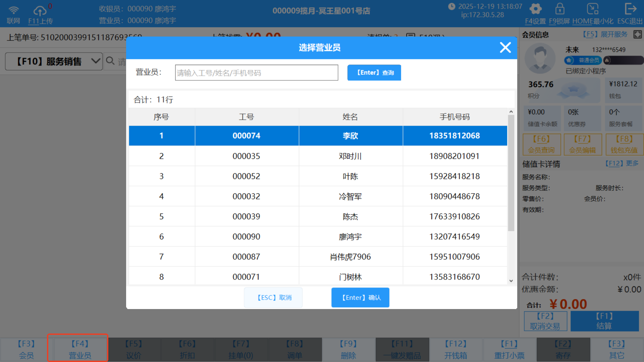
Task: Click F1 checkout button
Action: pos(604,321)
